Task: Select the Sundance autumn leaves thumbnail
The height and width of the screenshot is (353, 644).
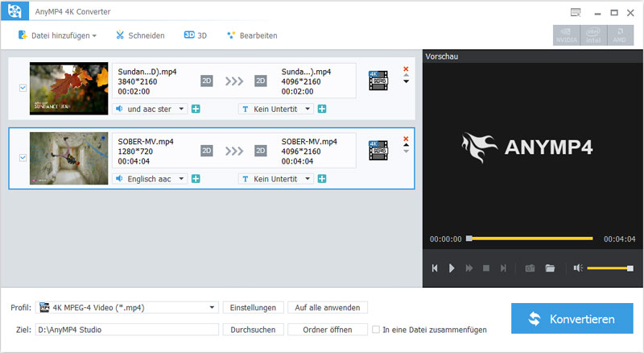Action: tap(68, 89)
